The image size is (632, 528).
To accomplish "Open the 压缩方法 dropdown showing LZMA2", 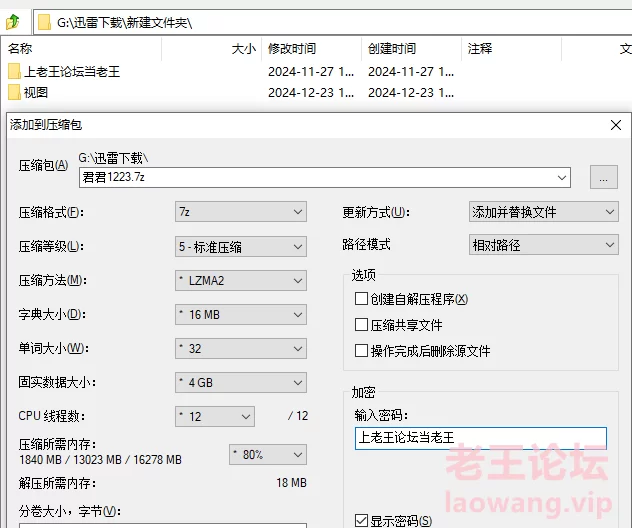I will pyautogui.click(x=241, y=281).
